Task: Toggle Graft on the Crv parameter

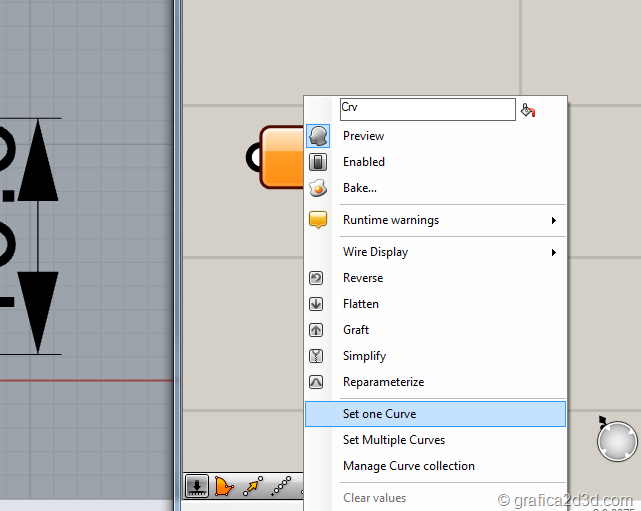Action: 355,330
